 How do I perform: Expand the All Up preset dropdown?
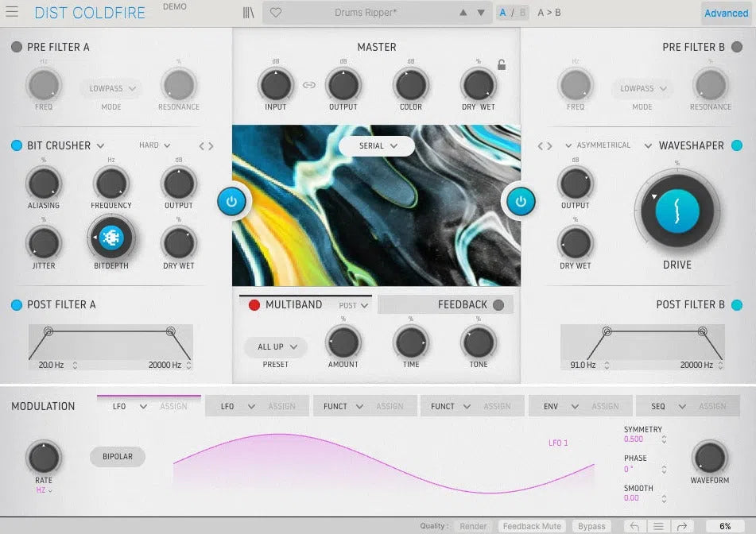tap(274, 347)
